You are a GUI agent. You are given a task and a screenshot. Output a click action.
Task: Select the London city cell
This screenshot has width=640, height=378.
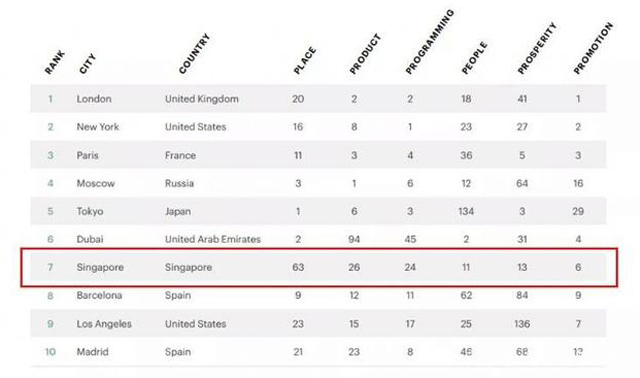tap(94, 99)
